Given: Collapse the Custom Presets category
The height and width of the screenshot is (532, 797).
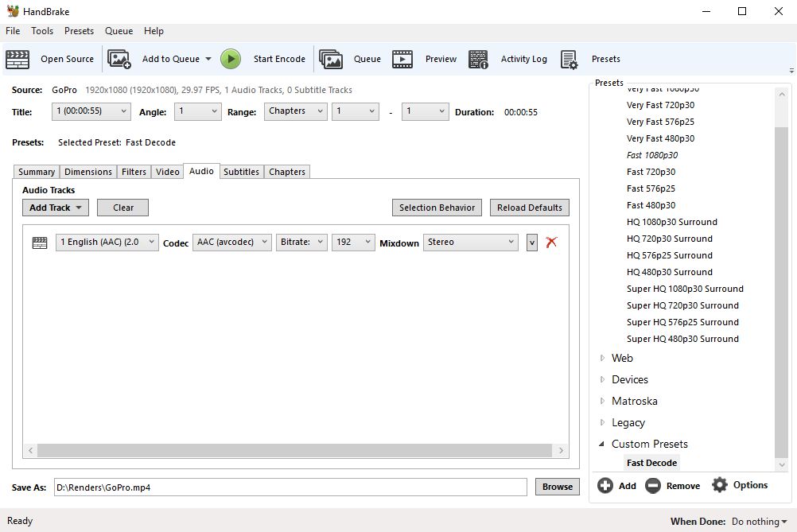Looking at the screenshot, I should tap(602, 444).
